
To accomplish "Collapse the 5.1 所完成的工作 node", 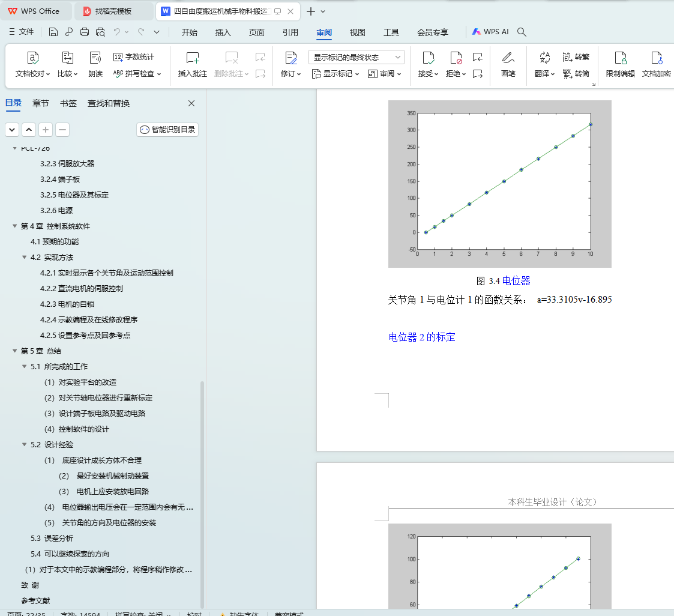I will tap(24, 366).
